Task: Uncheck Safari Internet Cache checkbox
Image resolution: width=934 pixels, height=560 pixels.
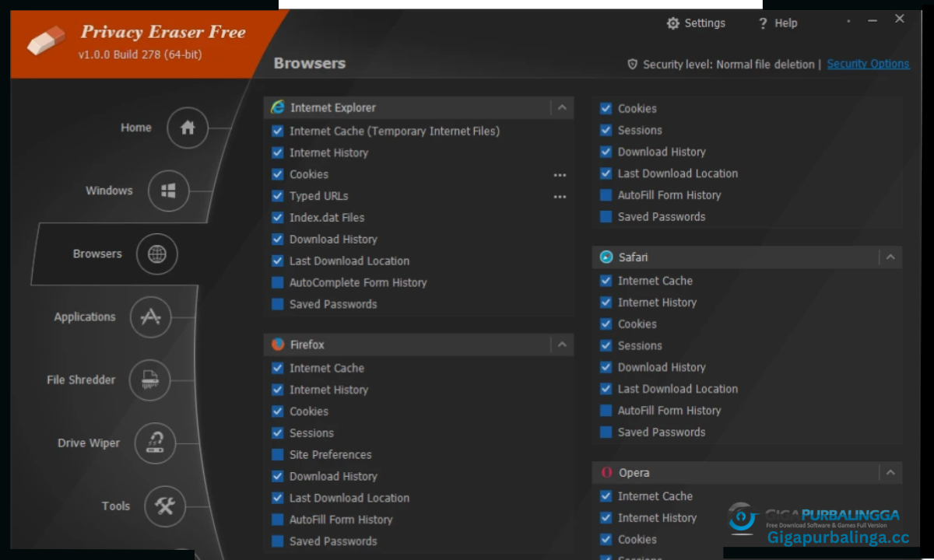Action: coord(606,281)
